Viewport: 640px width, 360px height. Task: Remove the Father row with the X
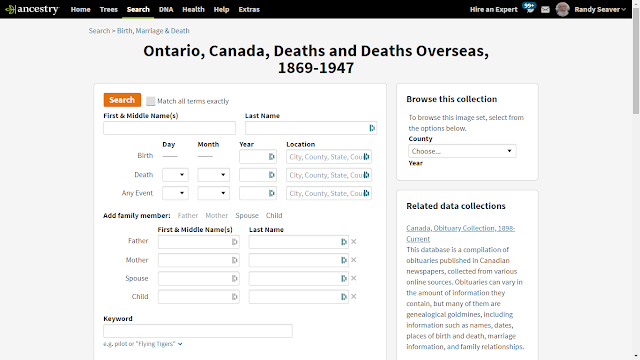click(354, 241)
